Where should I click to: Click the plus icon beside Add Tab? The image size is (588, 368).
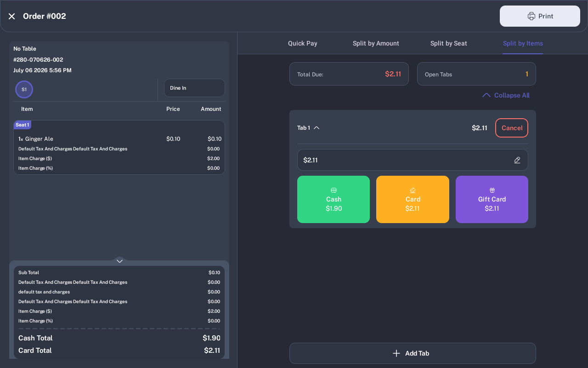(396, 353)
